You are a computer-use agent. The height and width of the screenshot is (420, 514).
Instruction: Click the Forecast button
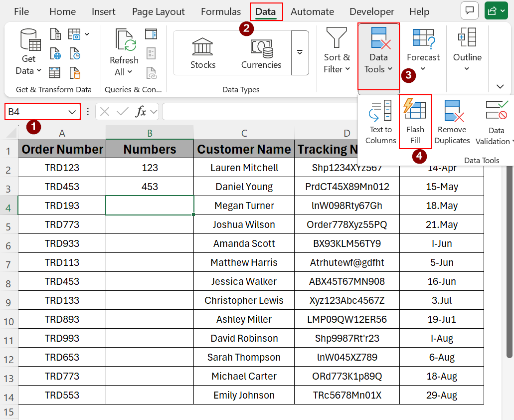[x=423, y=51]
